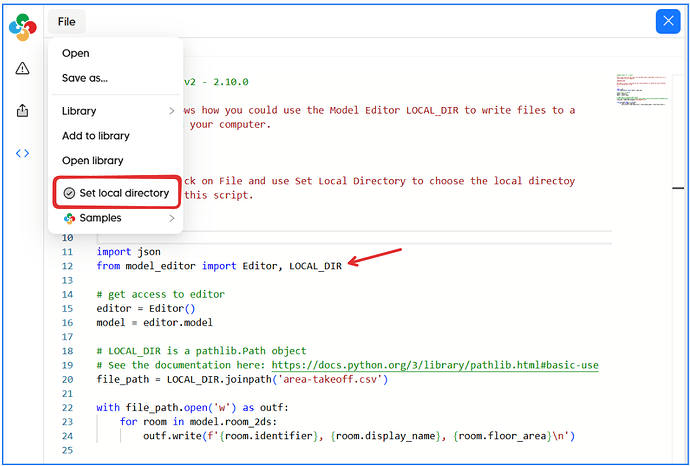Expand the Samples submenu chevron
The image size is (690, 466).
[171, 218]
